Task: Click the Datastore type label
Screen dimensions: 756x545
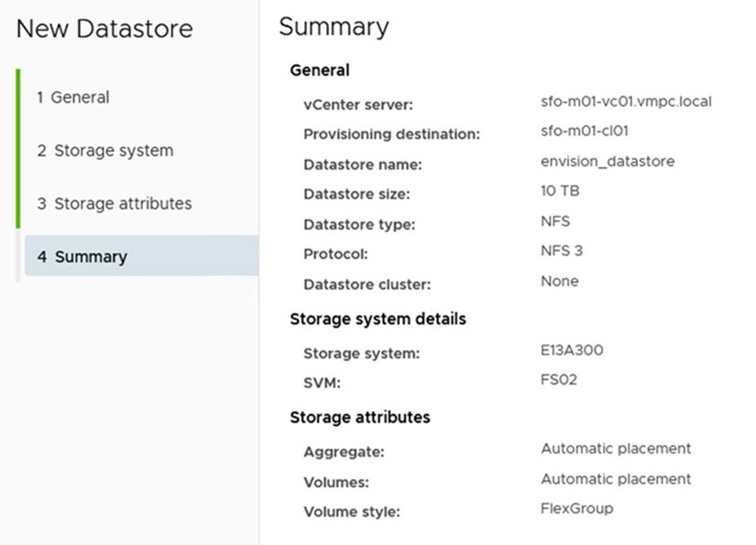Action: pyautogui.click(x=359, y=225)
